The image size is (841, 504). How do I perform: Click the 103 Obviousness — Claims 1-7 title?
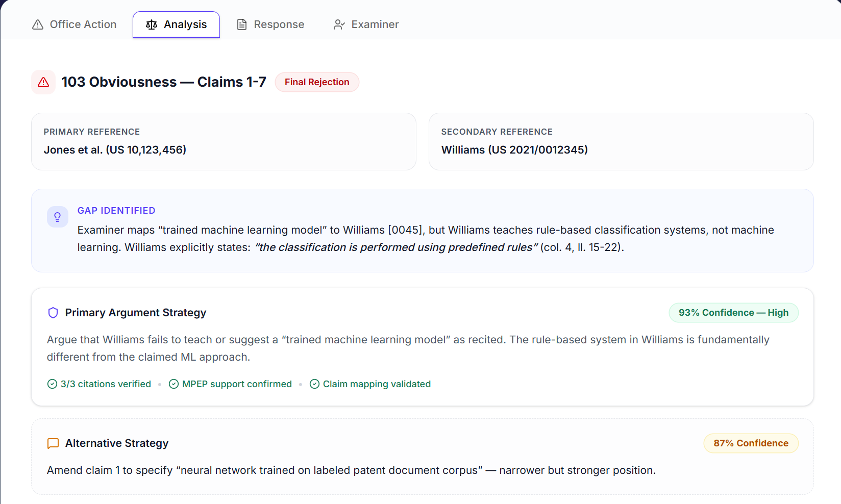pyautogui.click(x=164, y=82)
